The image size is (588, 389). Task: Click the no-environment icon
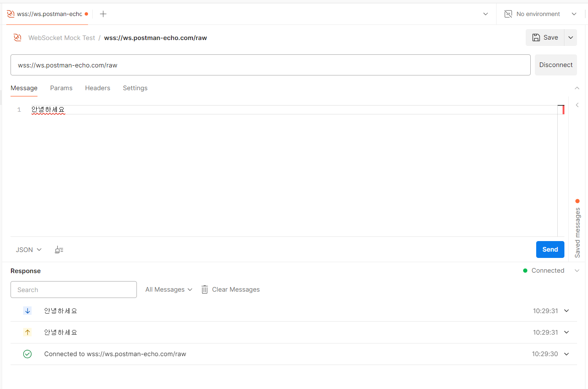coord(508,14)
